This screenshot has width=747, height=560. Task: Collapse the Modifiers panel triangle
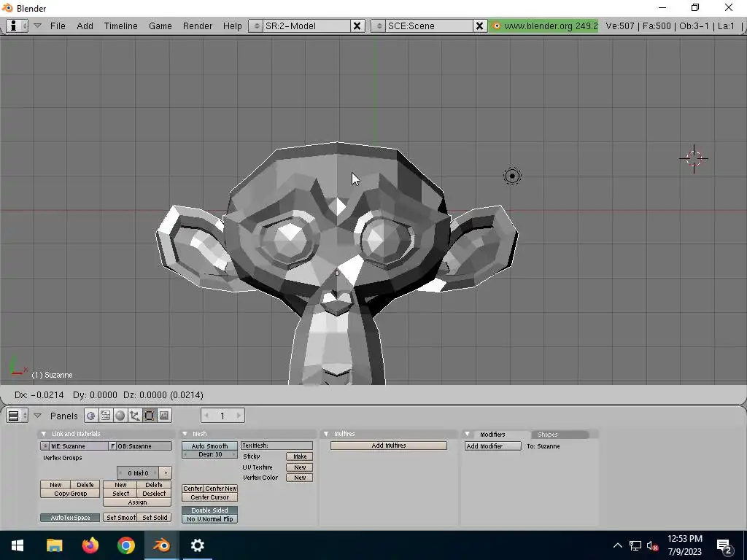(468, 434)
